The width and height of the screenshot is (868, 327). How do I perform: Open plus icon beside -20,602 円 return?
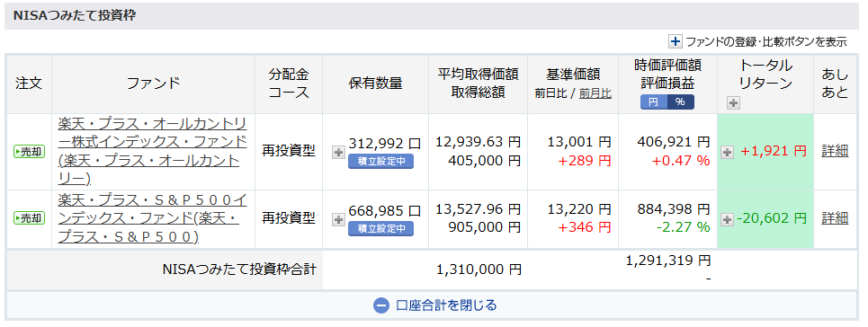[727, 220]
